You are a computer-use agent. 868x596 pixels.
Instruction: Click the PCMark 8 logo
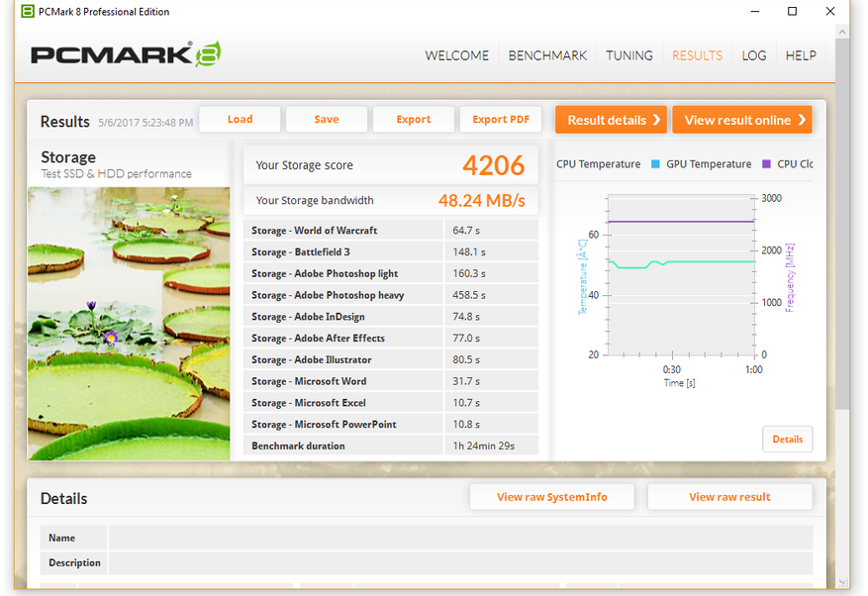[126, 54]
